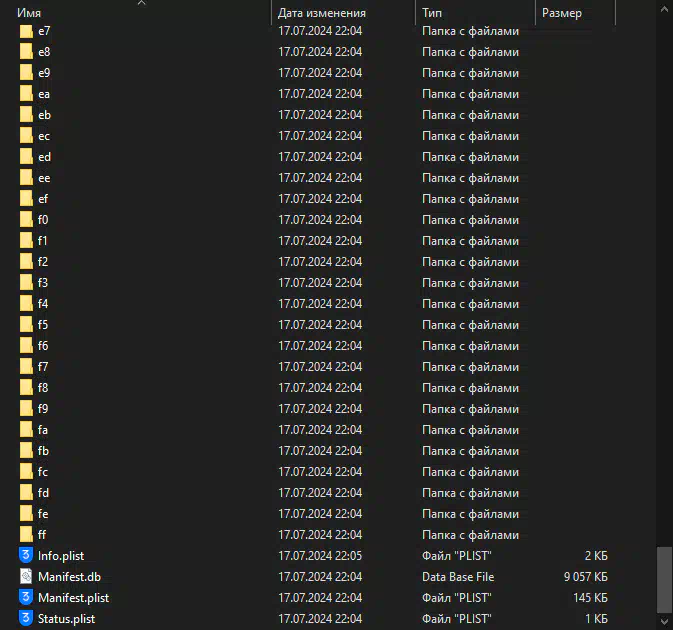The image size is (673, 630).
Task: Click the date cell for f0 folder
Action: (320, 220)
